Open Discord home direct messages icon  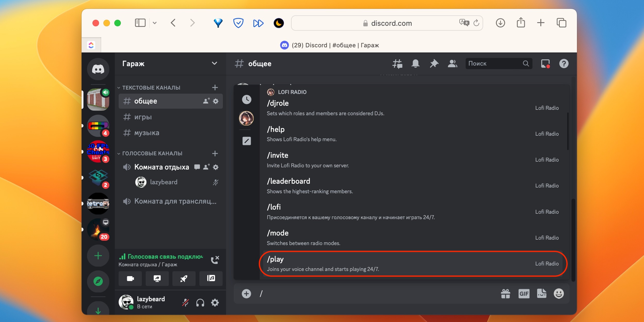98,69
